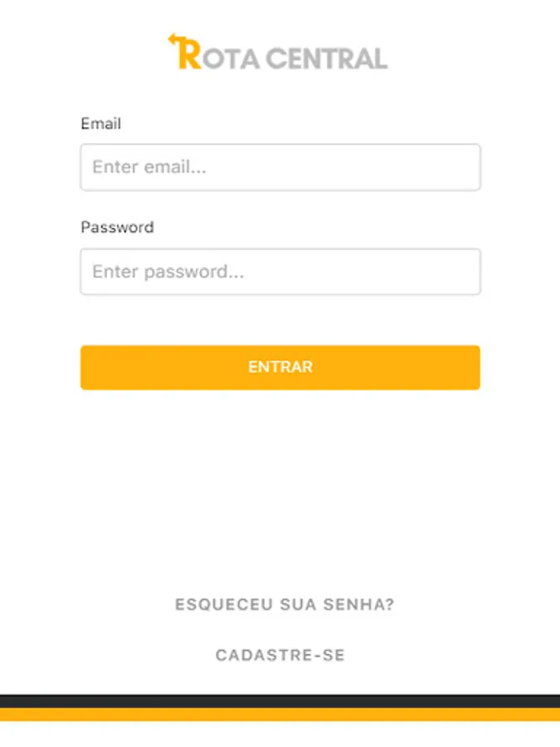Click the Email field label
The width and height of the screenshot is (560, 747).
101,124
